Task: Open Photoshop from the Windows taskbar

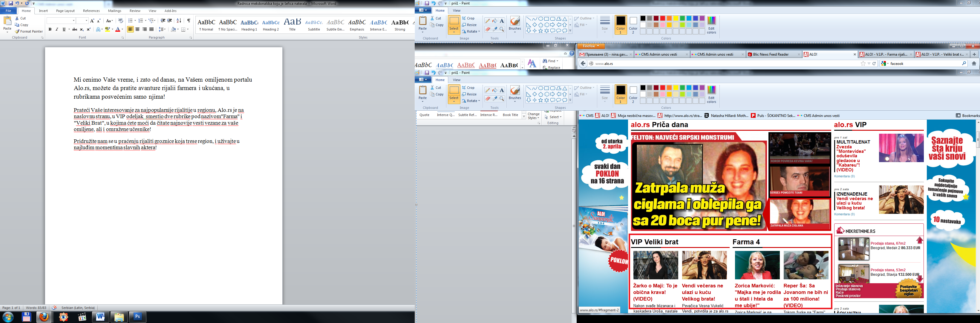Action: click(138, 317)
